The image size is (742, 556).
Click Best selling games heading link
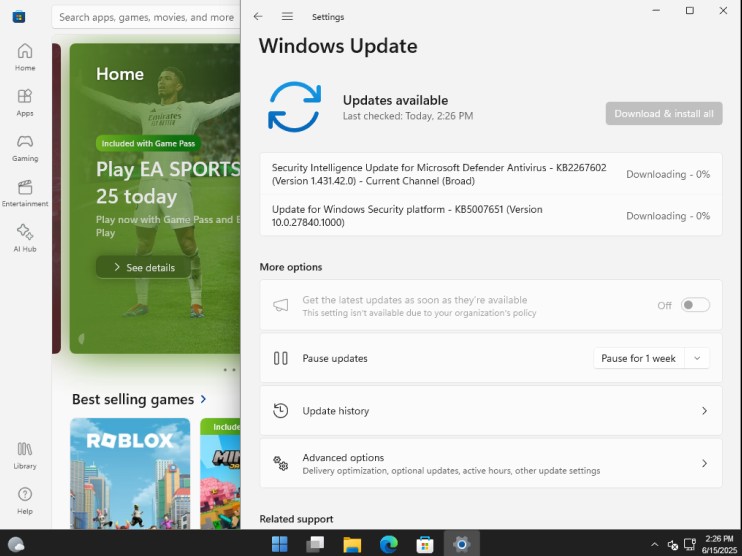pyautogui.click(x=133, y=399)
